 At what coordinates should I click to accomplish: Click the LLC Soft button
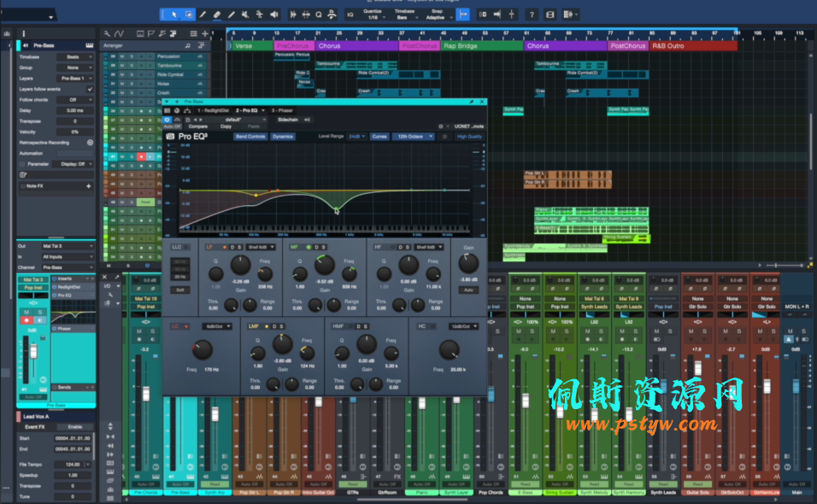coord(179,290)
